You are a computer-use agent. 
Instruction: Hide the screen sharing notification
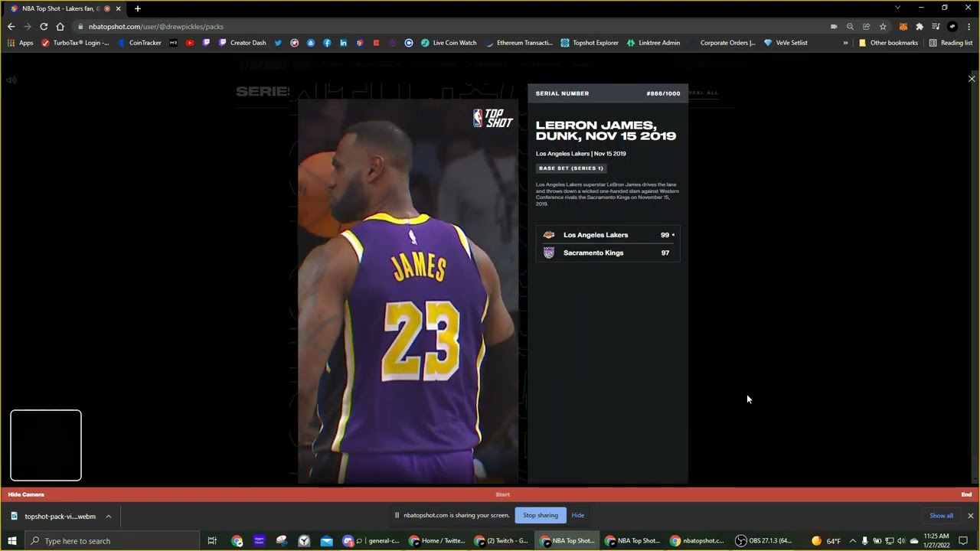coord(578,515)
